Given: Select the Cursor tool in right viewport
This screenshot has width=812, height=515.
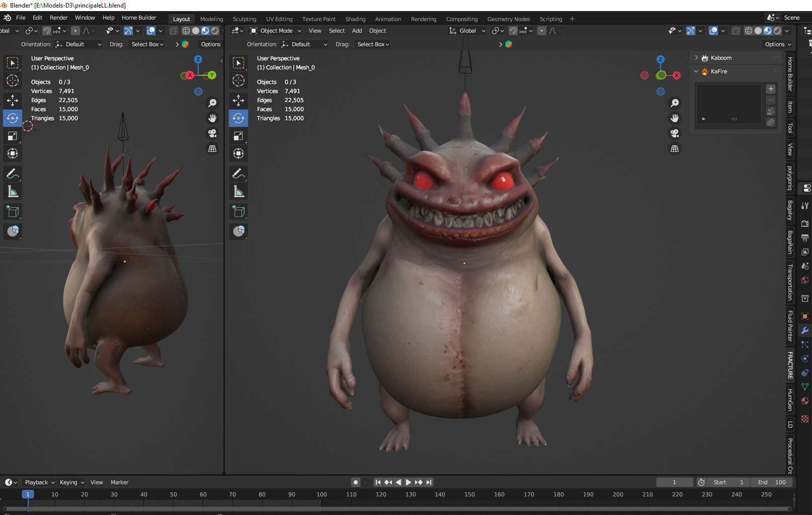Looking at the screenshot, I should click(x=238, y=80).
